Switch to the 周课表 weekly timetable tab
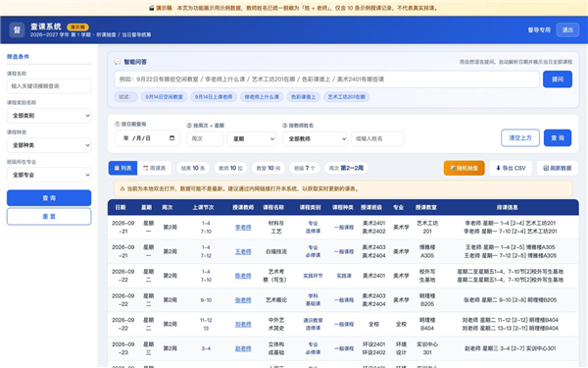Screen dimensions: 588x368 point(154,168)
